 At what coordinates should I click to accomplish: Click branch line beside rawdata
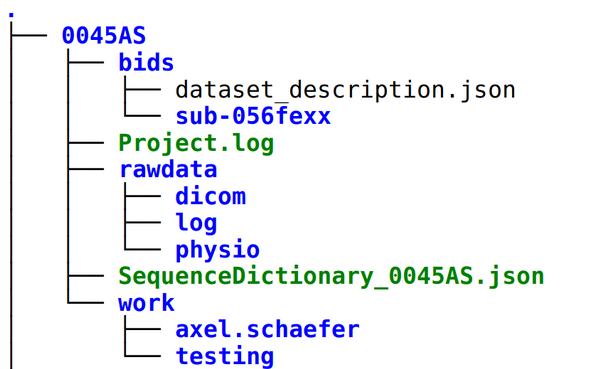[86, 169]
